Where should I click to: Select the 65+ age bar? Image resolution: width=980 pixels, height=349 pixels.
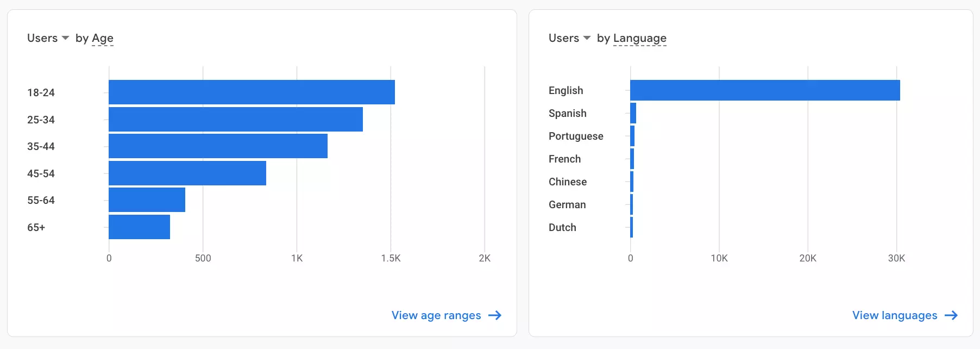[139, 227]
